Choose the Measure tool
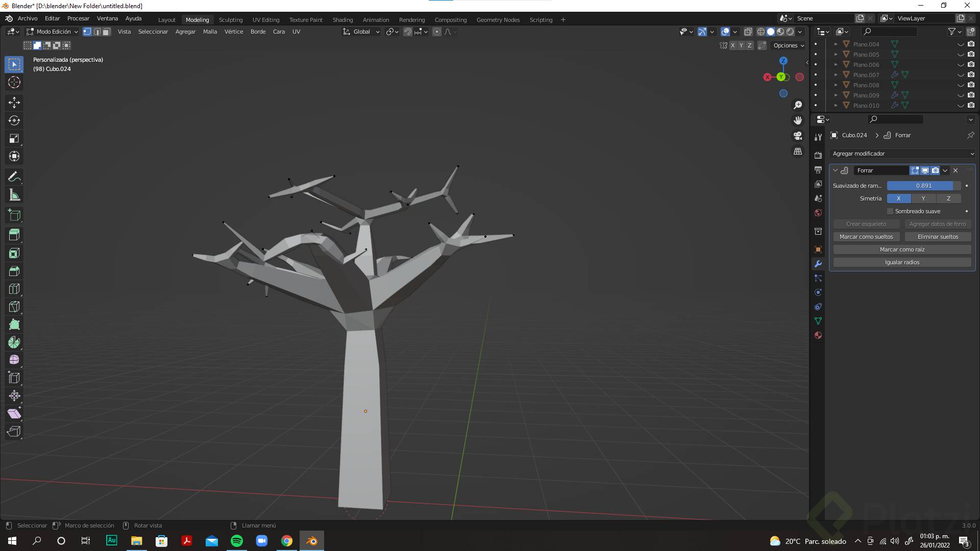 click(x=14, y=195)
